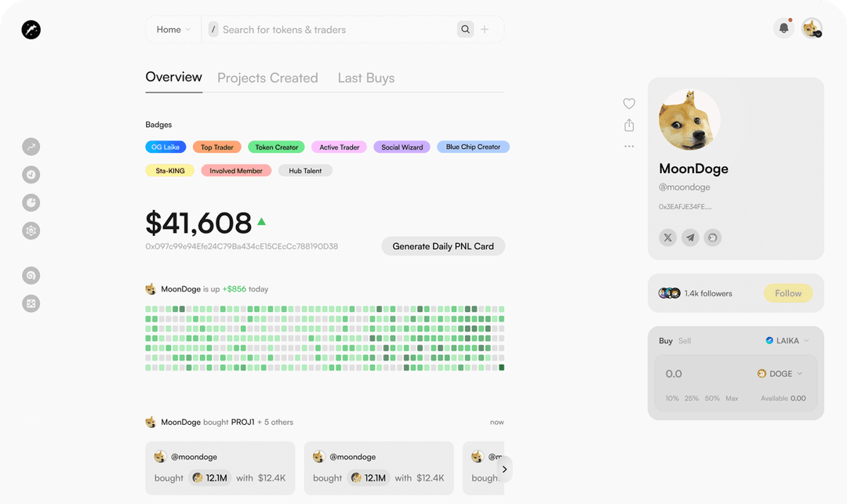
Task: Switch to the Sell mode
Action: [x=685, y=341]
